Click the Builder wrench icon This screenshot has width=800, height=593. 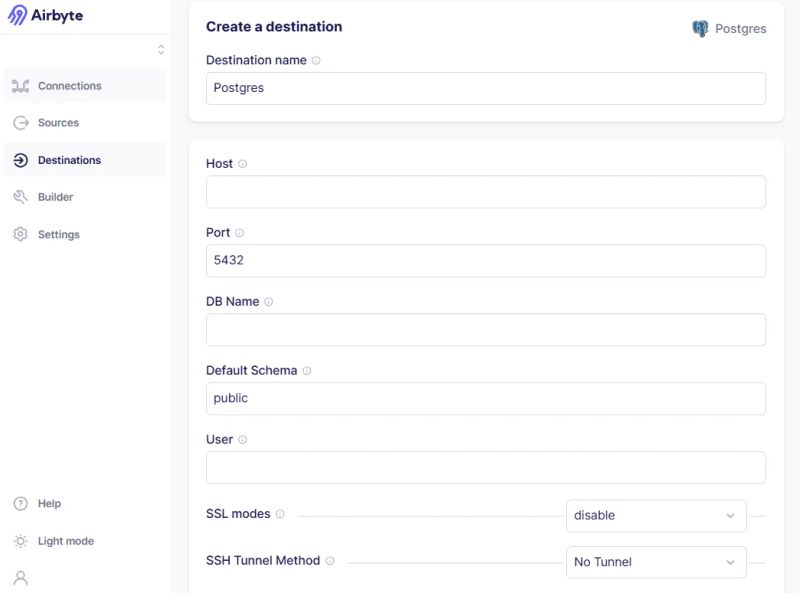20,197
